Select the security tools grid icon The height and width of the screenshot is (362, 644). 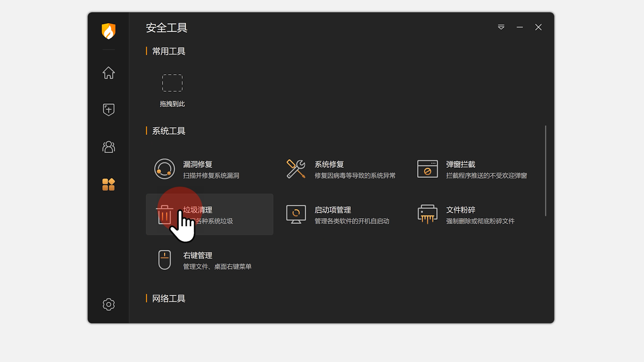(x=108, y=184)
